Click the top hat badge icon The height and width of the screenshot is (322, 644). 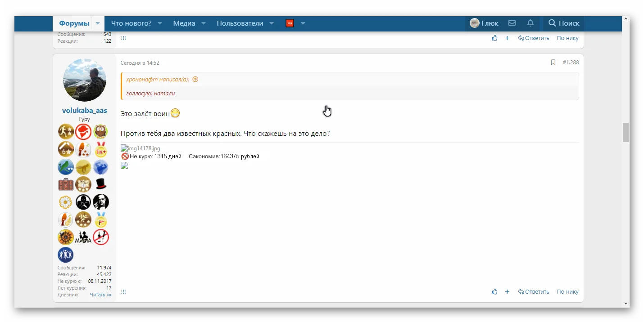(101, 184)
